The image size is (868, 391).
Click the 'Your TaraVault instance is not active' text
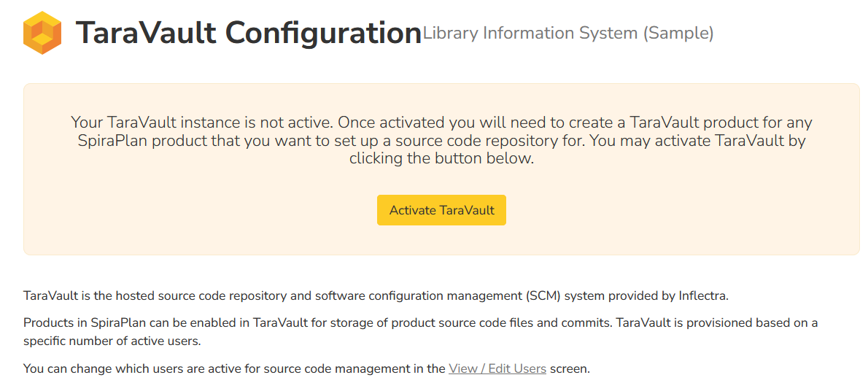(x=202, y=123)
